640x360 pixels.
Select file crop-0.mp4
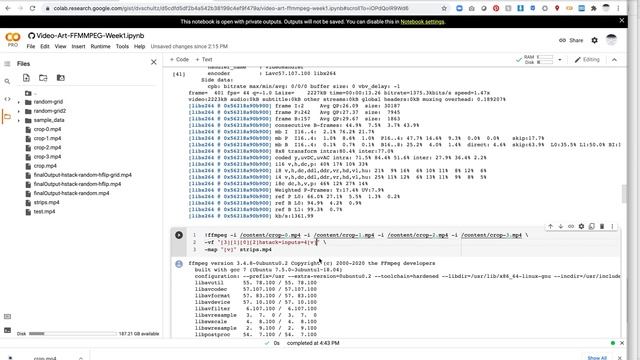click(47, 129)
